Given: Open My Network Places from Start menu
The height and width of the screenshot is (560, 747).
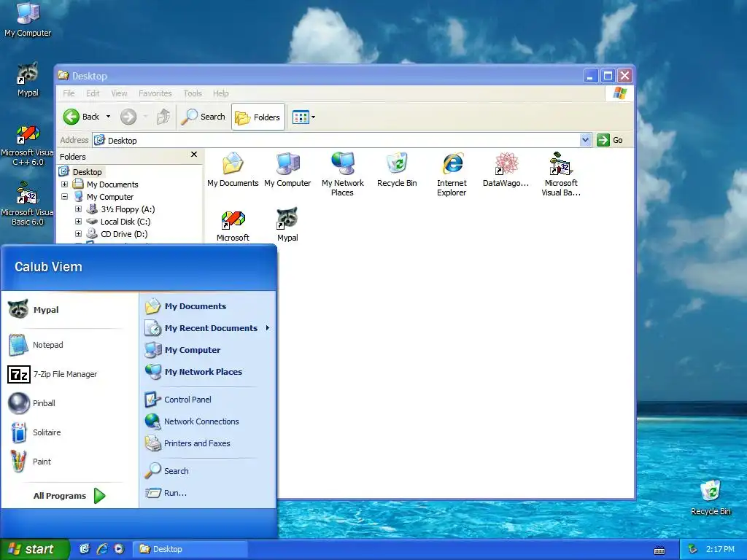Looking at the screenshot, I should 208,372.
